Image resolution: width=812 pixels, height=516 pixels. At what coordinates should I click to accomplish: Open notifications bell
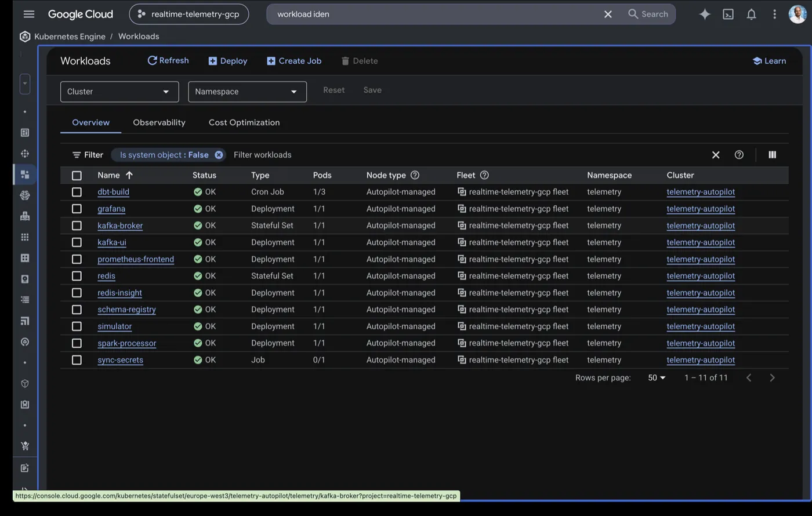(x=751, y=14)
